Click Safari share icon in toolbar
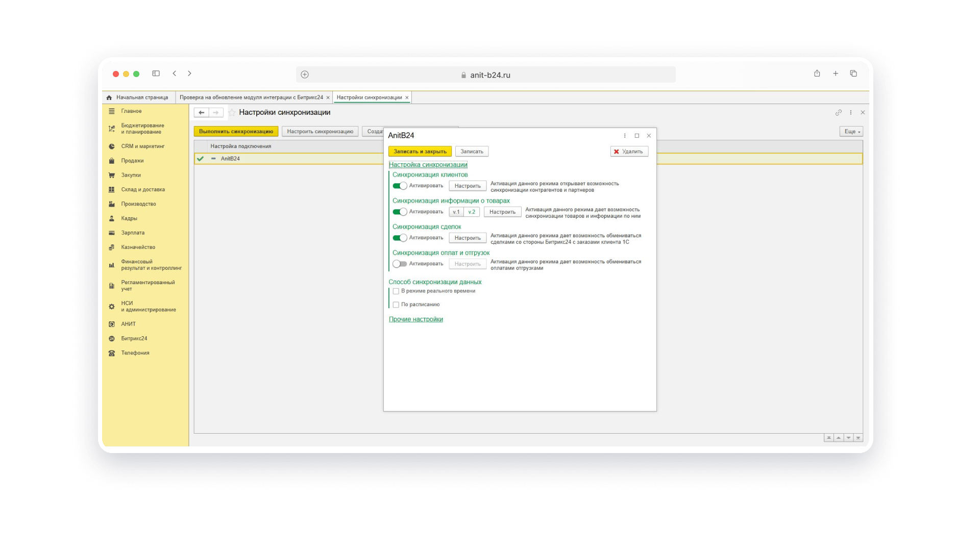 coord(817,73)
